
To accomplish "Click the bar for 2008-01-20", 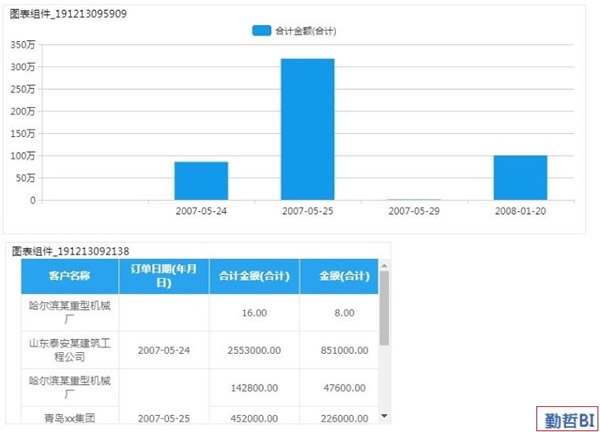I will (520, 178).
